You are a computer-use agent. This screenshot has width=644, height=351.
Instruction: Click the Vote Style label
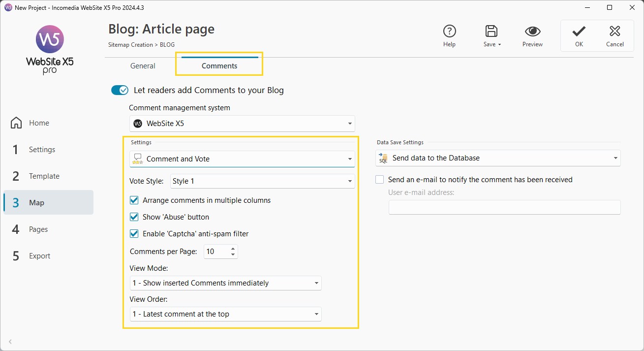point(147,181)
